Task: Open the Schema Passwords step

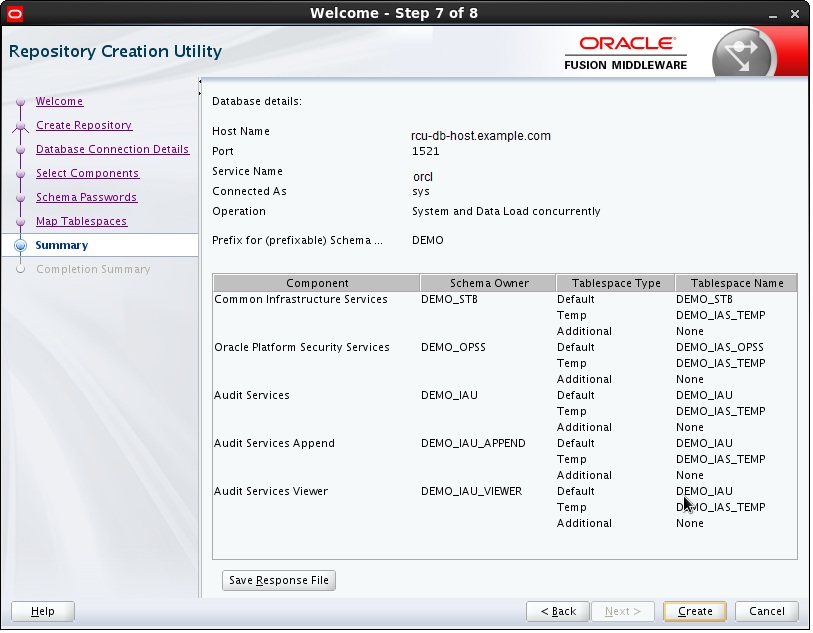Action: tap(87, 197)
